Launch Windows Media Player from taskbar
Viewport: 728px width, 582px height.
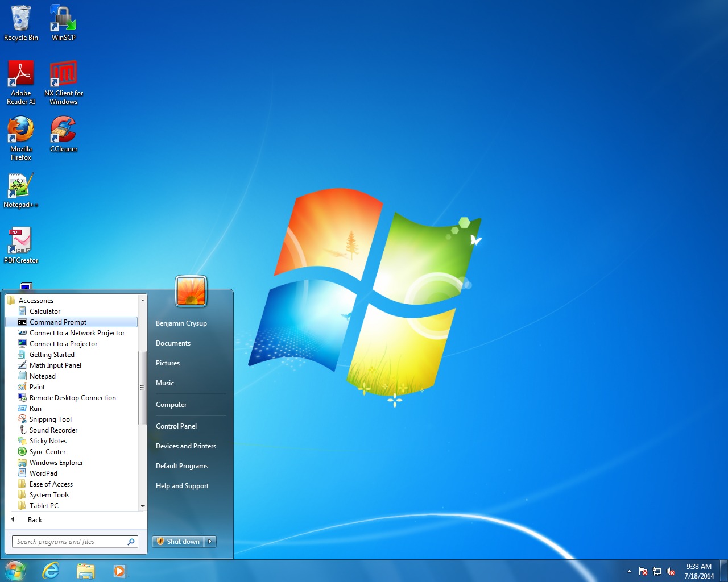(120, 571)
